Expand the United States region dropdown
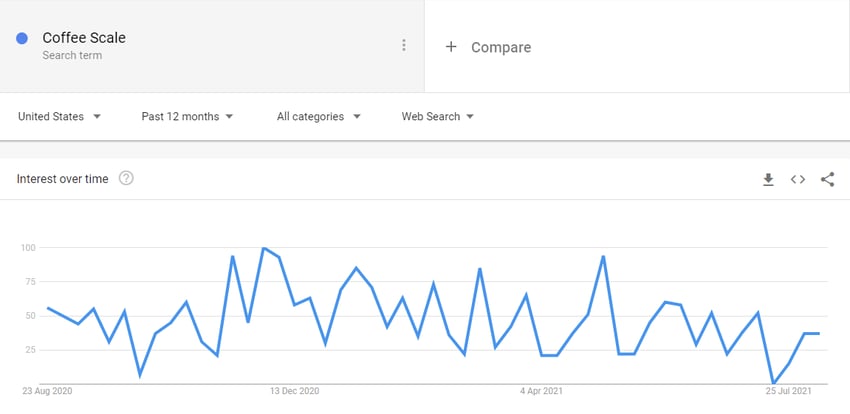 (x=59, y=117)
